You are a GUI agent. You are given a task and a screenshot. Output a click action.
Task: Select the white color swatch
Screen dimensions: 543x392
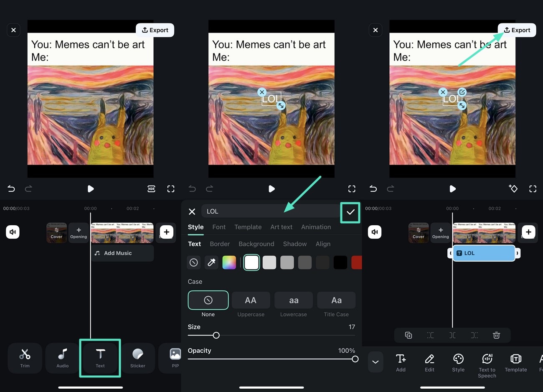pyautogui.click(x=251, y=262)
